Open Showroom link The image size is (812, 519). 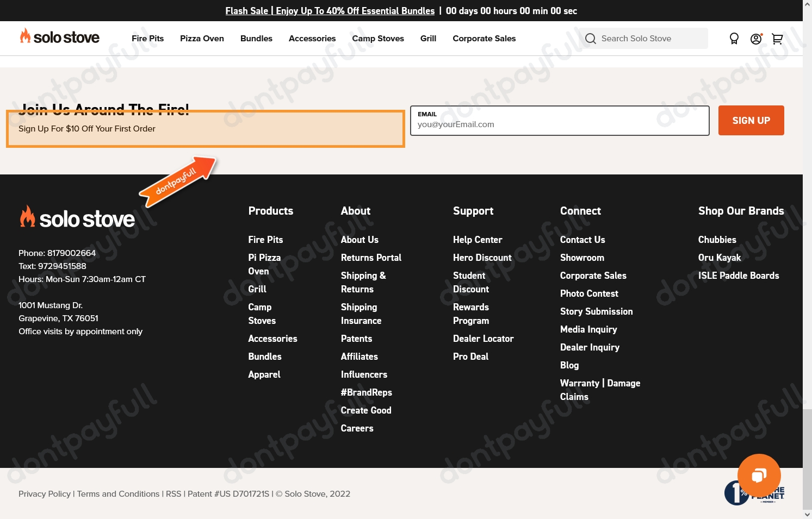pyautogui.click(x=582, y=258)
